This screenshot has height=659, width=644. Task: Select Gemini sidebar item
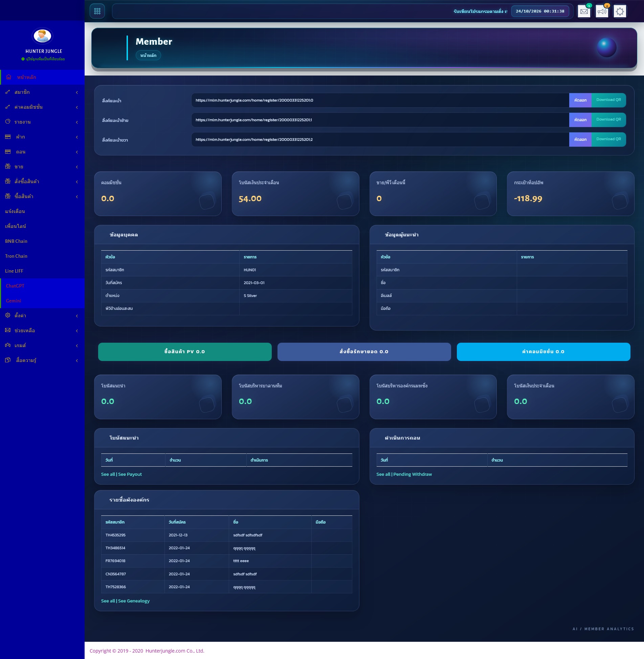42,301
